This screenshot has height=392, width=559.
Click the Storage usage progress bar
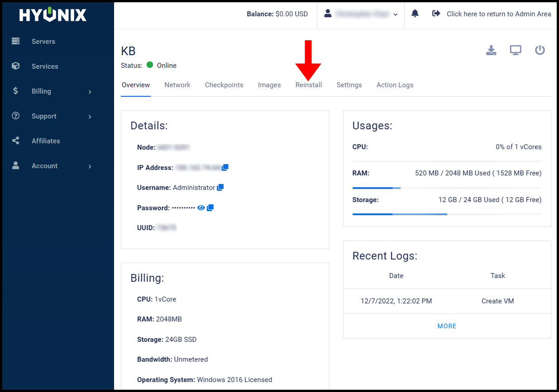(x=447, y=214)
